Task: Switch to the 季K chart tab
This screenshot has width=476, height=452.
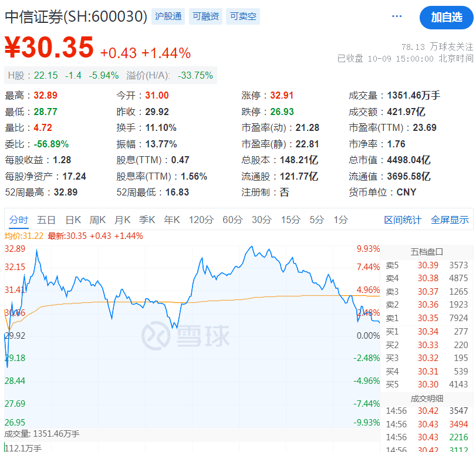Action: click(x=147, y=220)
